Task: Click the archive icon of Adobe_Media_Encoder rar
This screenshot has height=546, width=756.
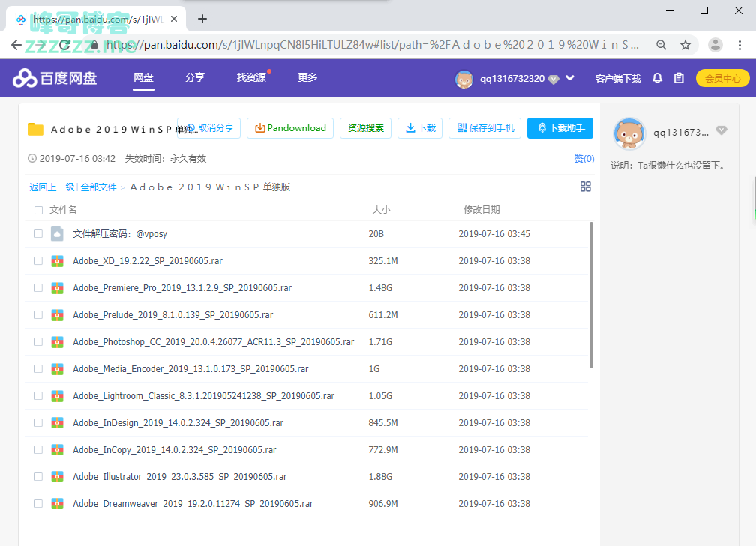Action: tap(57, 369)
